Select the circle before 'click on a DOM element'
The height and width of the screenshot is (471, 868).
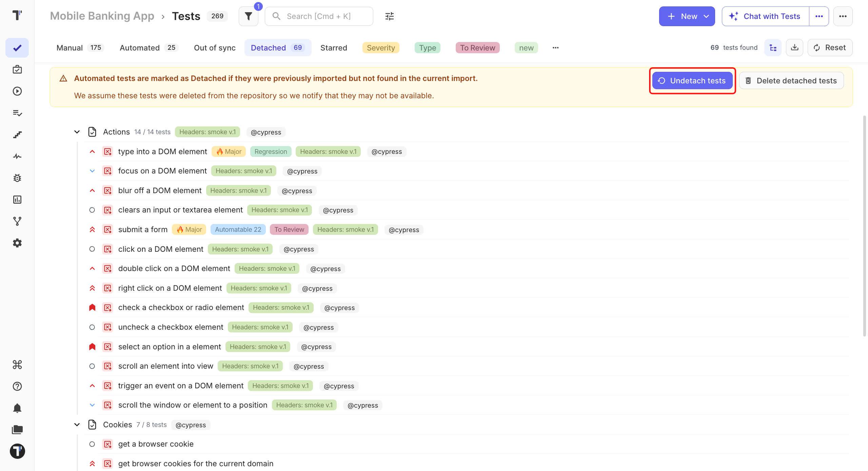coord(92,249)
